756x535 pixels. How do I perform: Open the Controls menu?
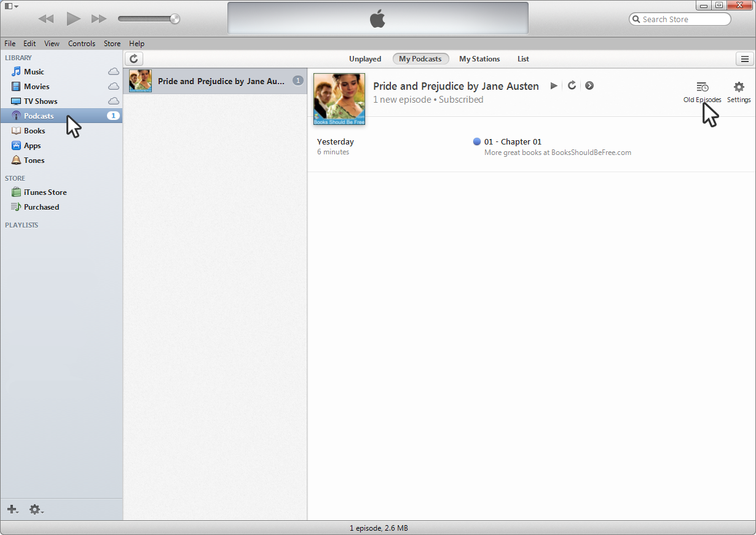point(82,44)
